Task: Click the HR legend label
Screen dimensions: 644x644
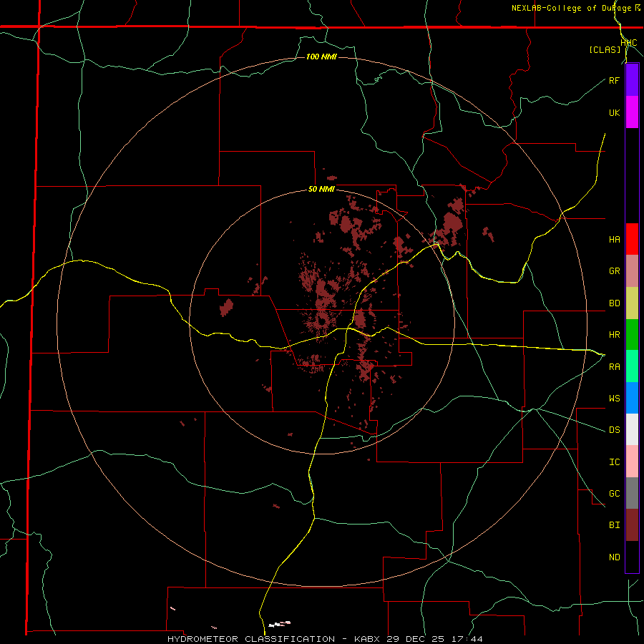Action: pyautogui.click(x=615, y=335)
